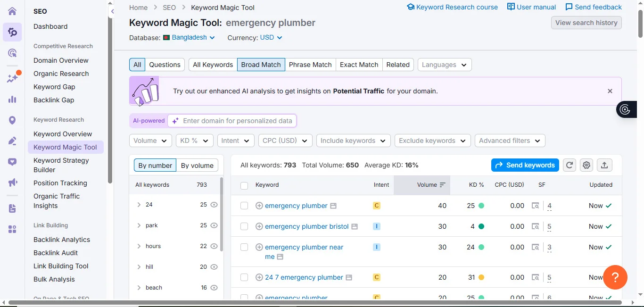644x307 pixels.
Task: Open the Bangladesh database dropdown
Action: coord(189,37)
